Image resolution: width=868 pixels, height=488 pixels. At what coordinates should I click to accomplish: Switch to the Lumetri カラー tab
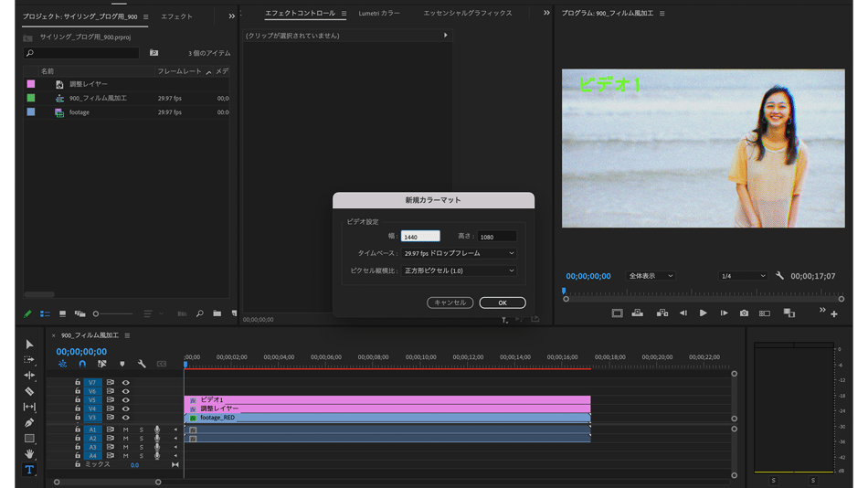[x=379, y=14]
